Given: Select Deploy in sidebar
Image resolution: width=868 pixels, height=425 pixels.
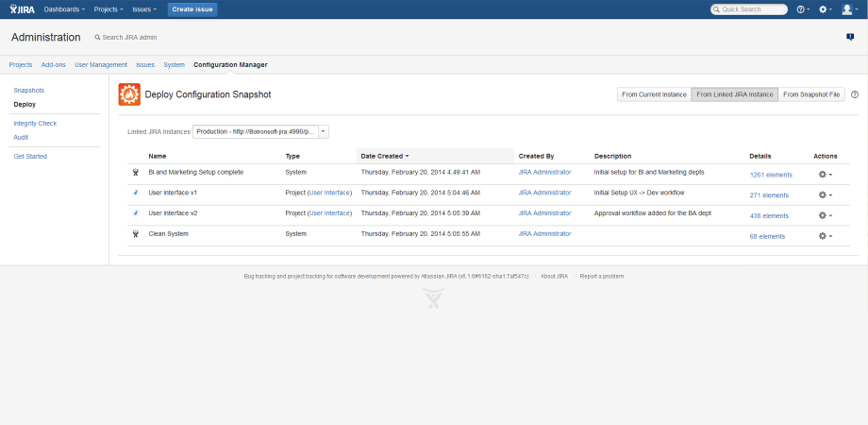Looking at the screenshot, I should point(25,104).
